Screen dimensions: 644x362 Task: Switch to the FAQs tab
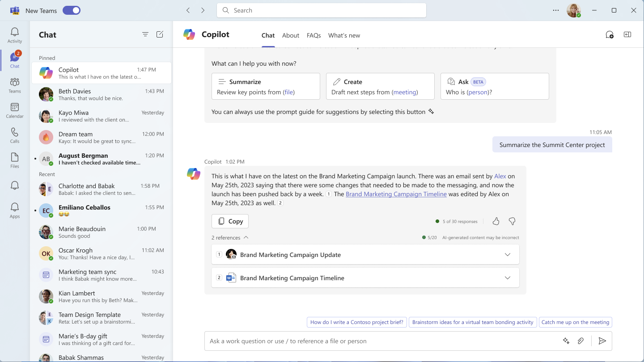click(314, 35)
